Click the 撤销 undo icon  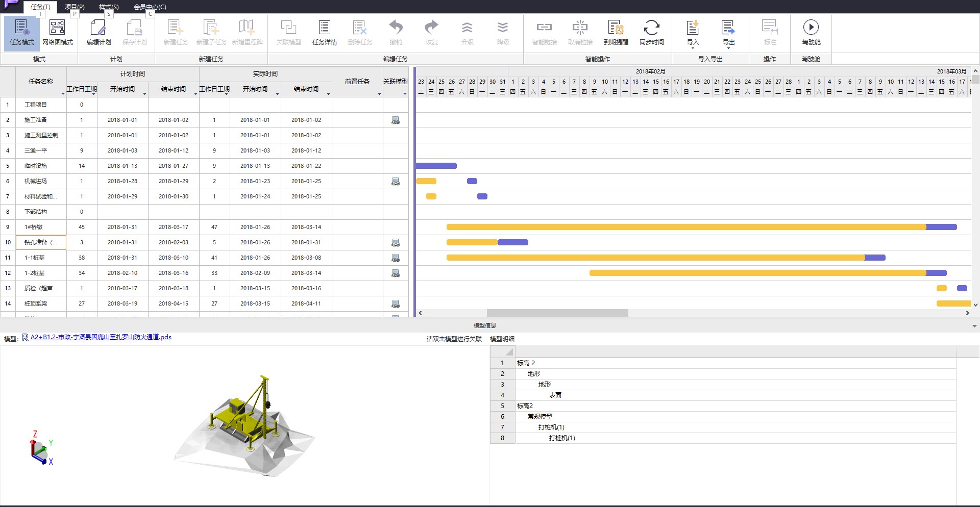[x=396, y=33]
